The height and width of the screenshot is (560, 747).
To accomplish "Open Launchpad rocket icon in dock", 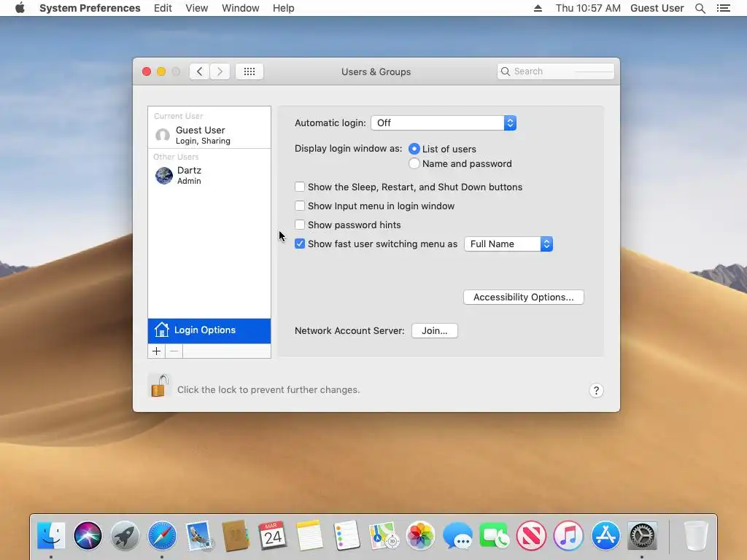I will tap(125, 535).
